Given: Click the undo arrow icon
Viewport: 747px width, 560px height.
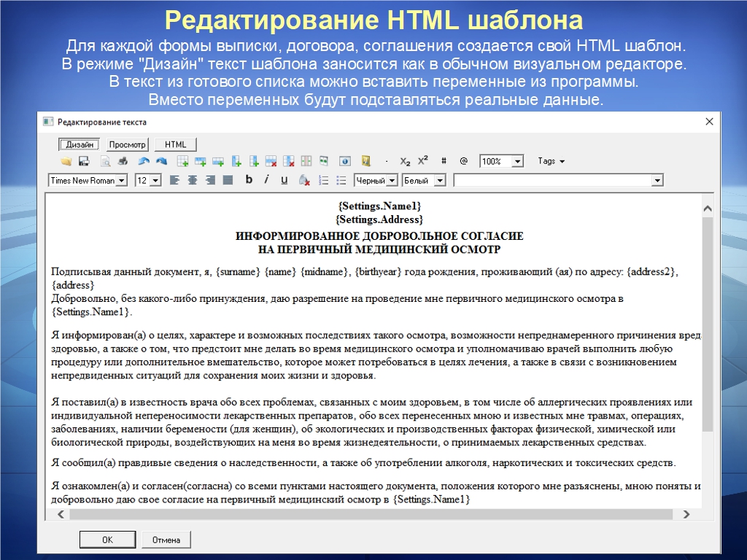Looking at the screenshot, I should [x=144, y=161].
